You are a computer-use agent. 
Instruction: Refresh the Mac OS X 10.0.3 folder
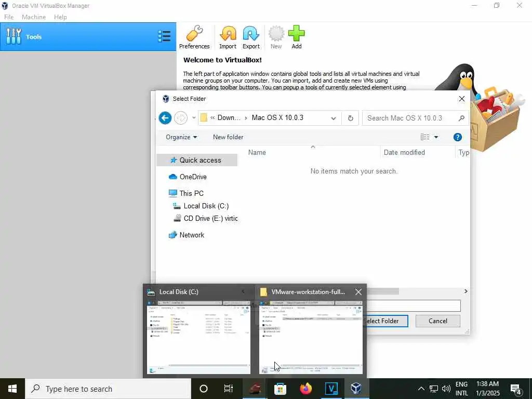pos(351,118)
